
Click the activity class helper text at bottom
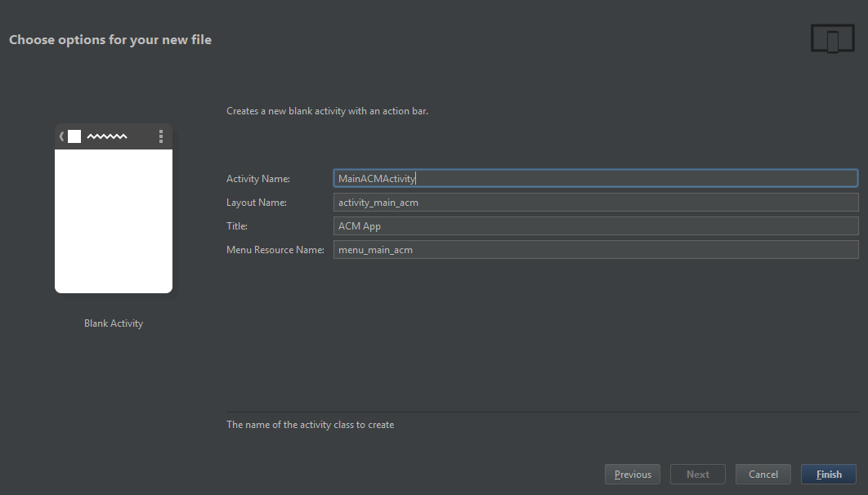(x=311, y=424)
